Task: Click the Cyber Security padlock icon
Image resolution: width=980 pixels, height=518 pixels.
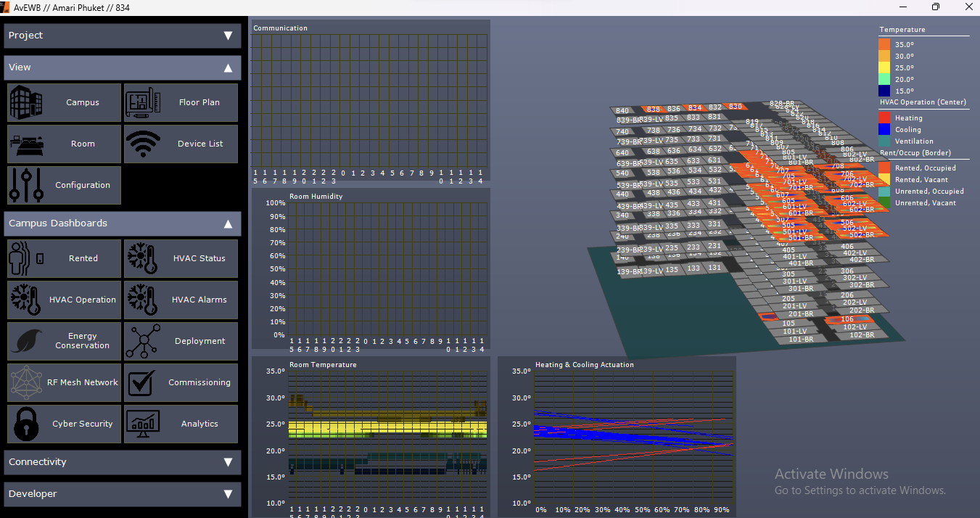Action: (x=26, y=424)
